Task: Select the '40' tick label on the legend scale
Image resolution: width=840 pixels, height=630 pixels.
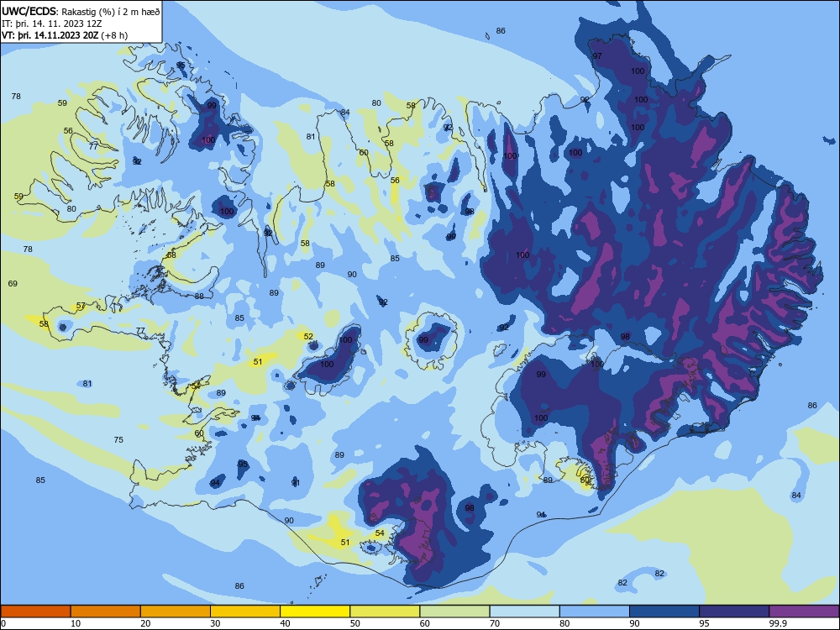Action: tap(285, 623)
